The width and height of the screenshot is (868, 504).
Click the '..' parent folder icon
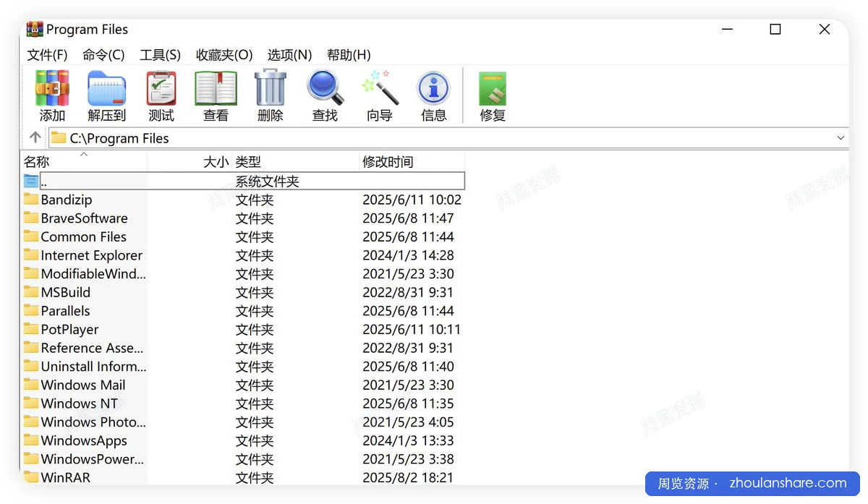[30, 181]
